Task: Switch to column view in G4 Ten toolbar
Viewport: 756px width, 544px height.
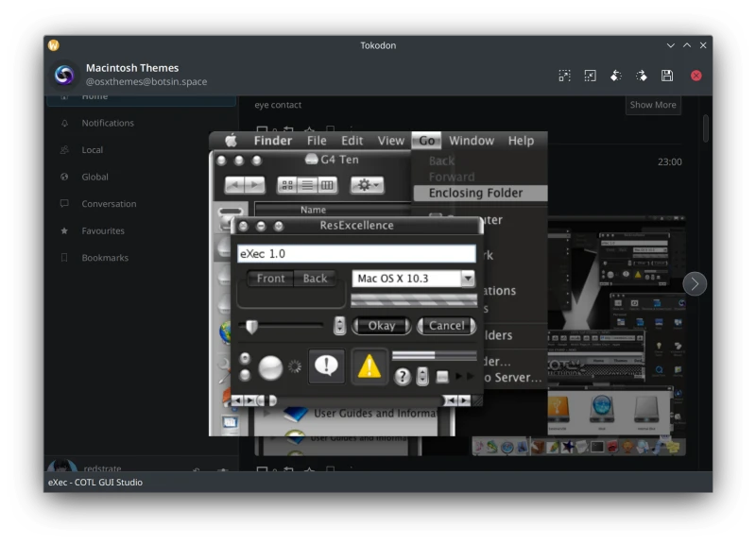Action: pyautogui.click(x=327, y=185)
